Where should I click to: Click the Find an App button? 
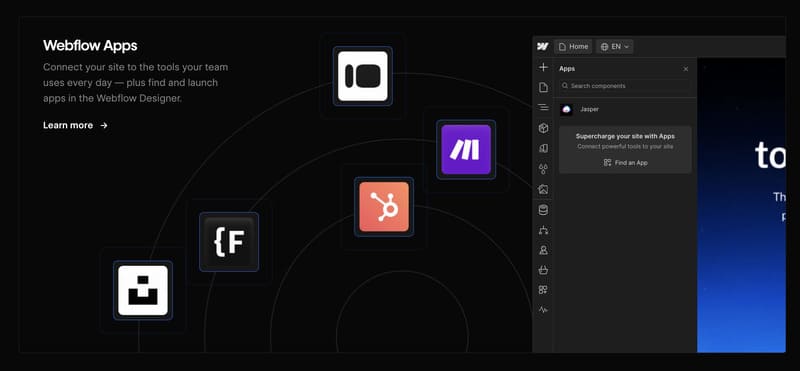click(626, 163)
